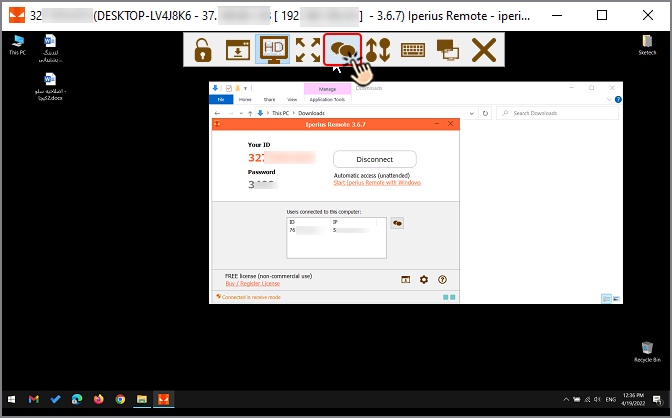The height and width of the screenshot is (418, 672).
Task: Click ENG language indicator in tray
Action: (611, 399)
